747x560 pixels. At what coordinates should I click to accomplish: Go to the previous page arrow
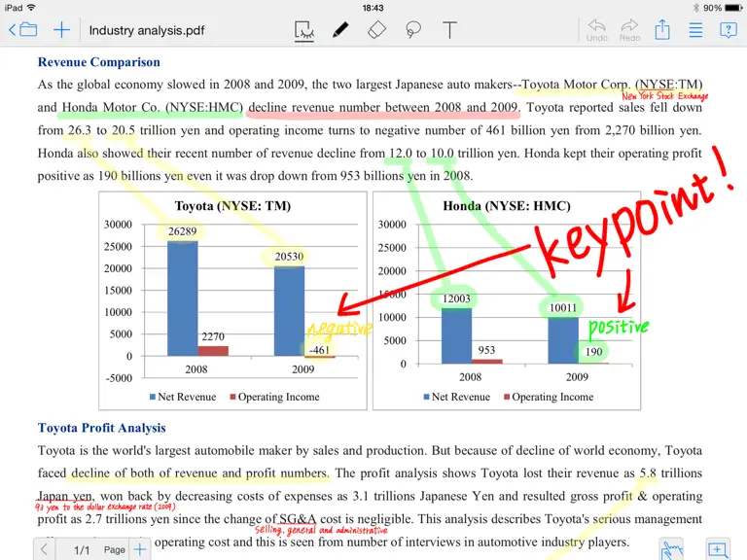pyautogui.click(x=44, y=549)
